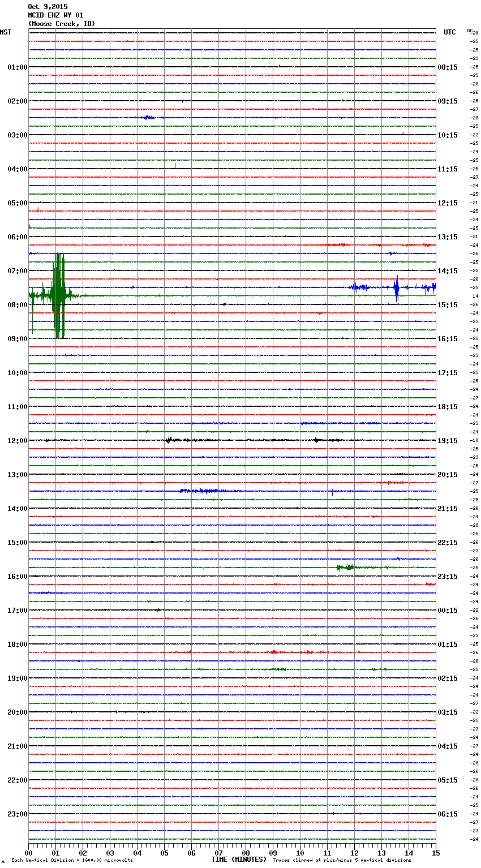Viewport: 481px width, 868px height.
Task: Click the 20:00 MST time label
Action: 18,712
